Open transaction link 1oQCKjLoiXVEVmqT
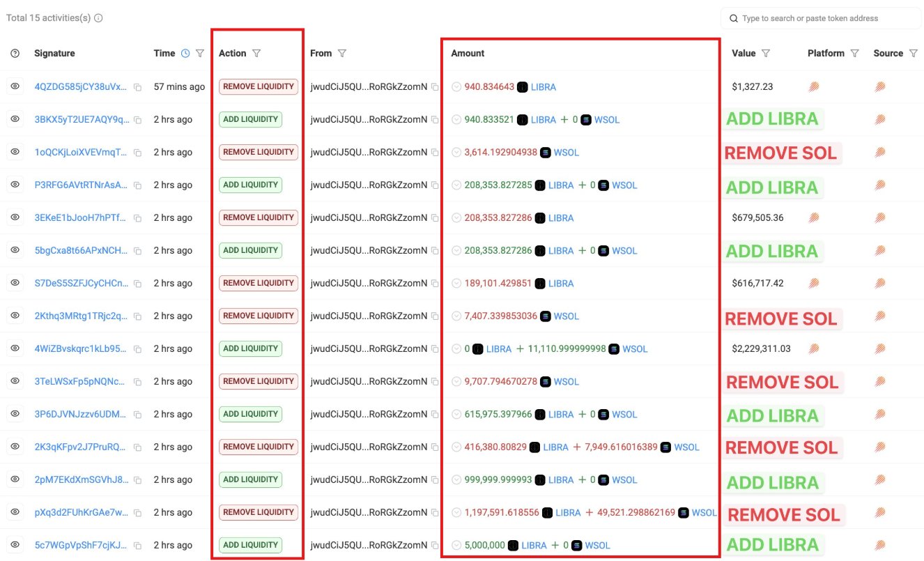 pyautogui.click(x=81, y=153)
